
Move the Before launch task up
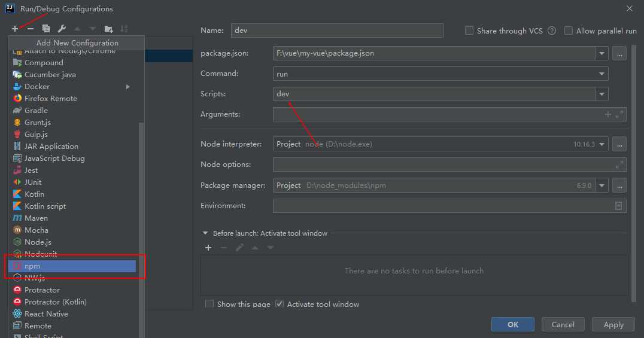(x=255, y=248)
